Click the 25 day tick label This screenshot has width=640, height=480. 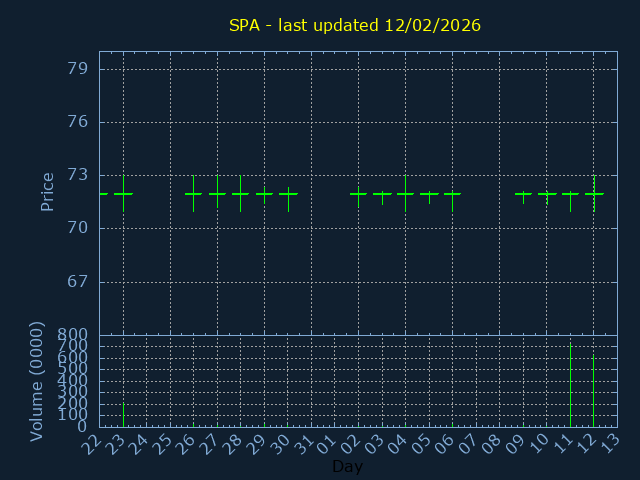coord(162,443)
